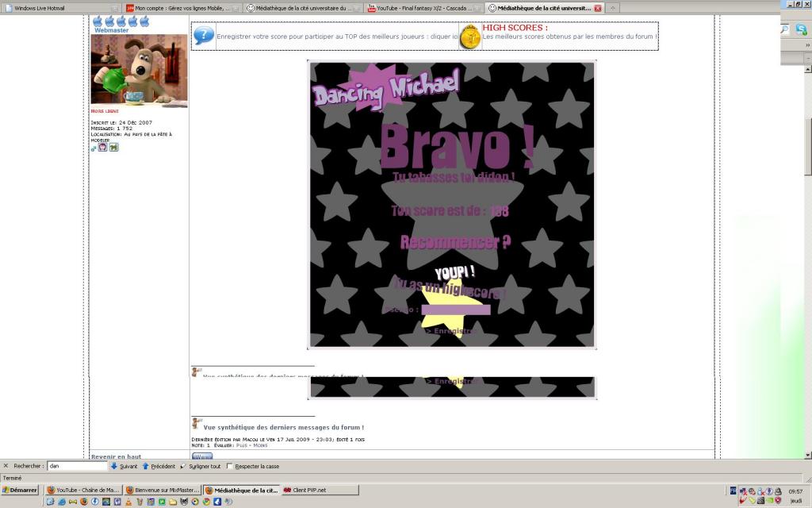
Task: Switch to Bienvenue sur MixMaster taskbar window
Action: pyautogui.click(x=163, y=490)
